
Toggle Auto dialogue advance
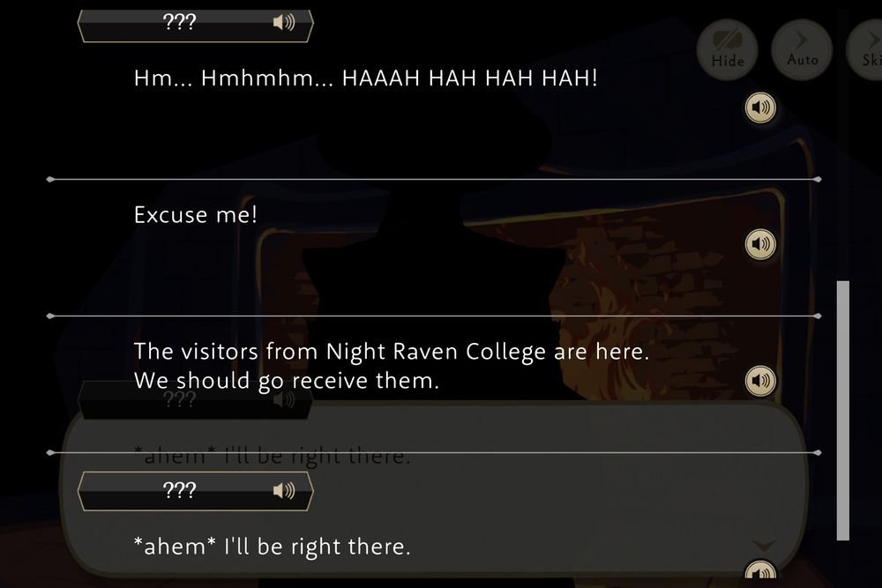point(802,49)
